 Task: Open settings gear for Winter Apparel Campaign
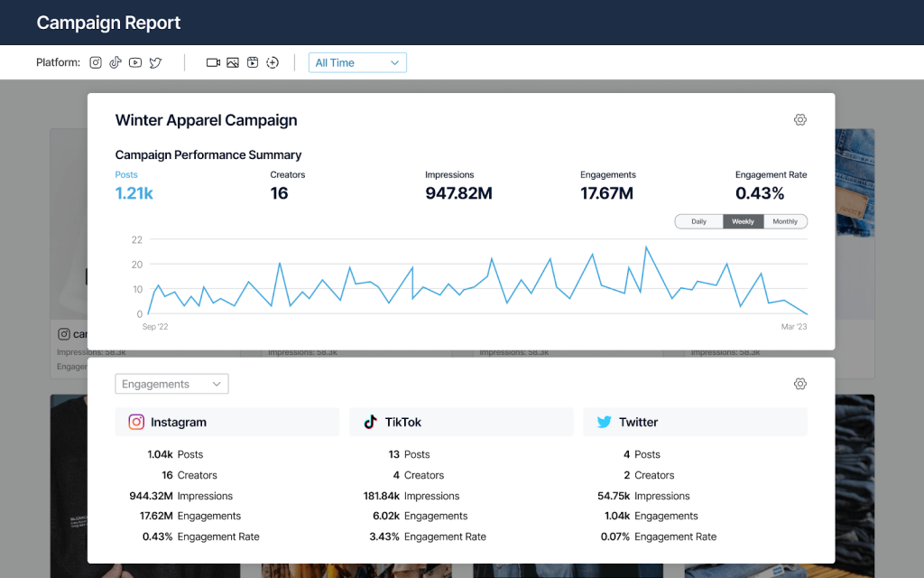pos(799,120)
